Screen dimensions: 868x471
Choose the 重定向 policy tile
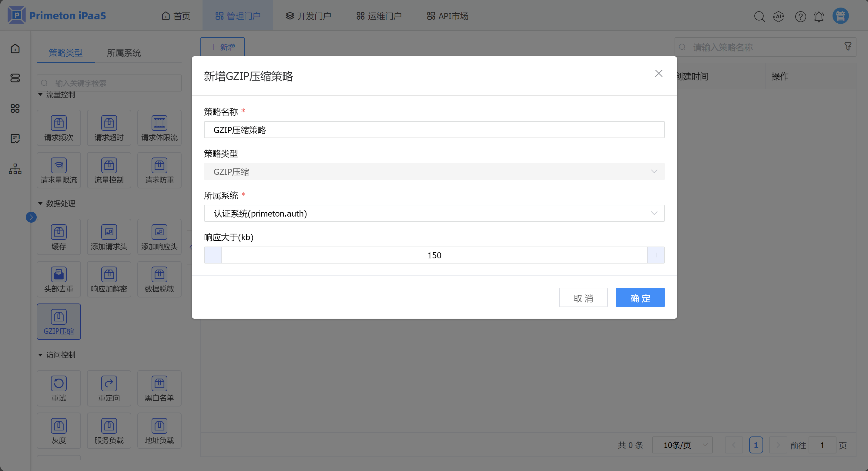pyautogui.click(x=109, y=388)
